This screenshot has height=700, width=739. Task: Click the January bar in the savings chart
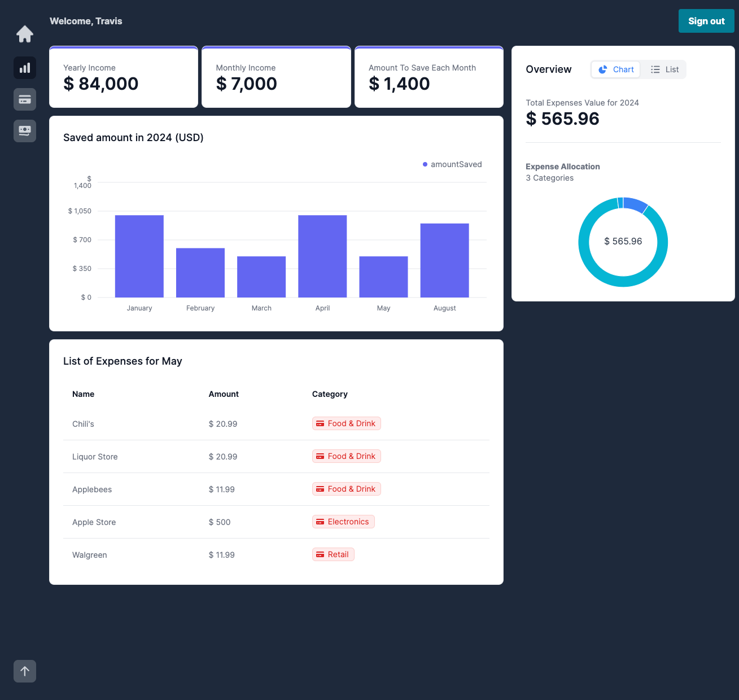pos(139,256)
